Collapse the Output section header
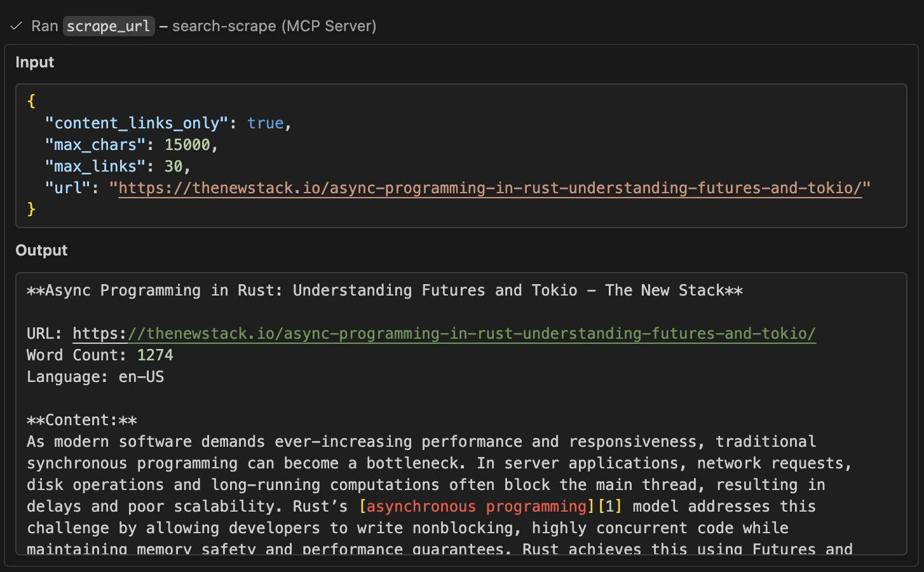This screenshot has width=924, height=572. (41, 250)
